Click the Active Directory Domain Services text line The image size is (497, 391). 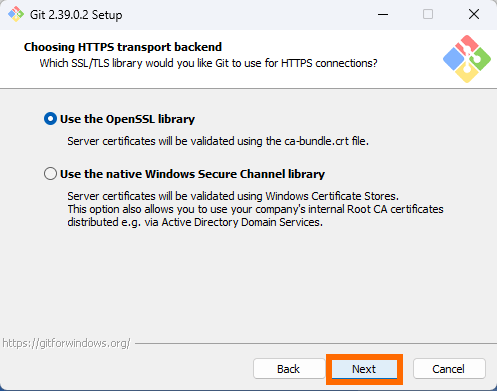coord(195,222)
